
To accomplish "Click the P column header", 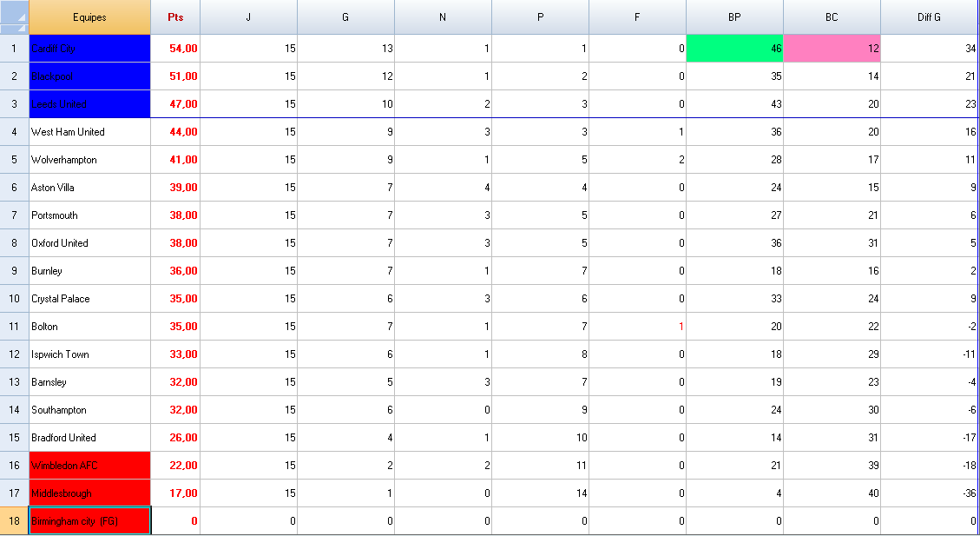I will (540, 17).
